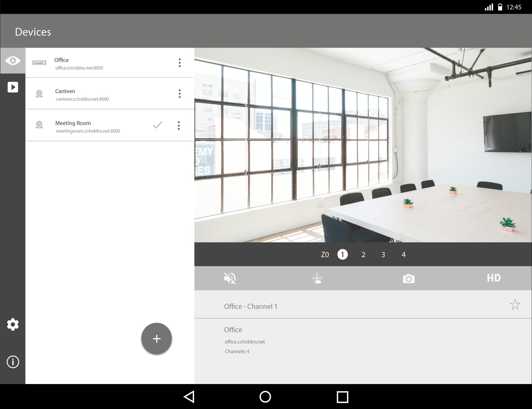The width and height of the screenshot is (532, 409).
Task: Click office.cctvddns.net.8000 address in device list
Action: [79, 68]
